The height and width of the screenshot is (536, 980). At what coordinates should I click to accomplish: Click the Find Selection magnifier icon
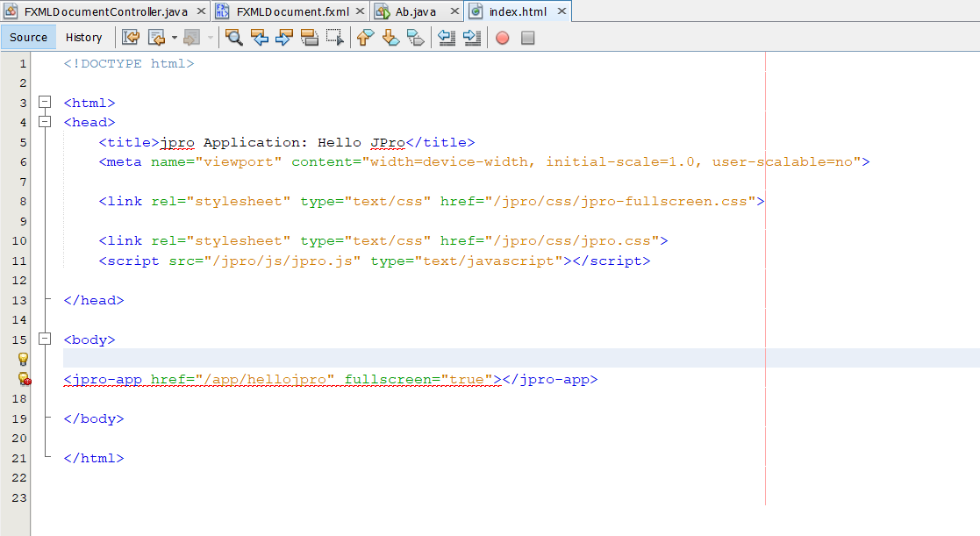coord(233,38)
